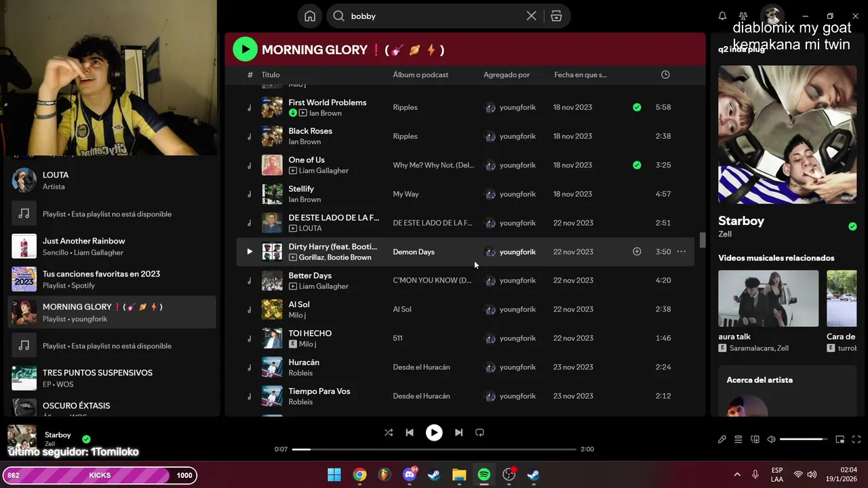Toggle liked checkmark on One of Us
The height and width of the screenshot is (488, 868).
click(637, 165)
